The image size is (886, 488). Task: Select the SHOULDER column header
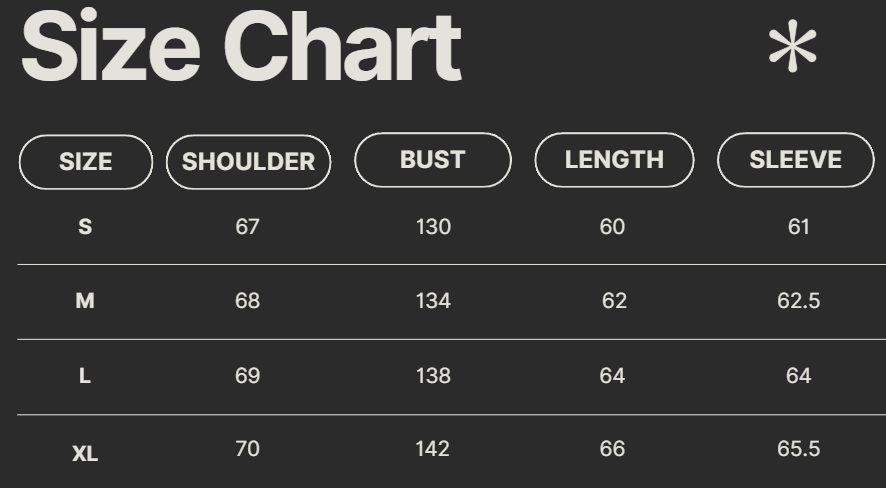(248, 162)
